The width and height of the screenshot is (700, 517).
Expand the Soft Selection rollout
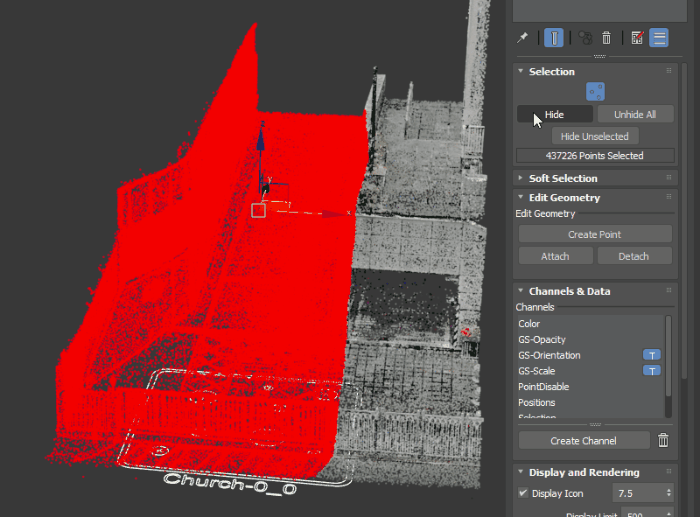[x=521, y=178]
